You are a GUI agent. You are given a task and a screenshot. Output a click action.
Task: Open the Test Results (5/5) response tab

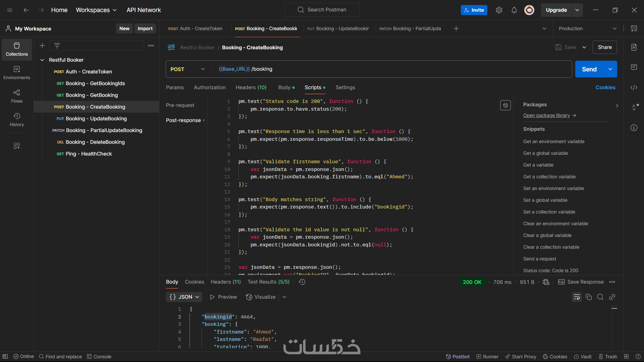[268, 282]
